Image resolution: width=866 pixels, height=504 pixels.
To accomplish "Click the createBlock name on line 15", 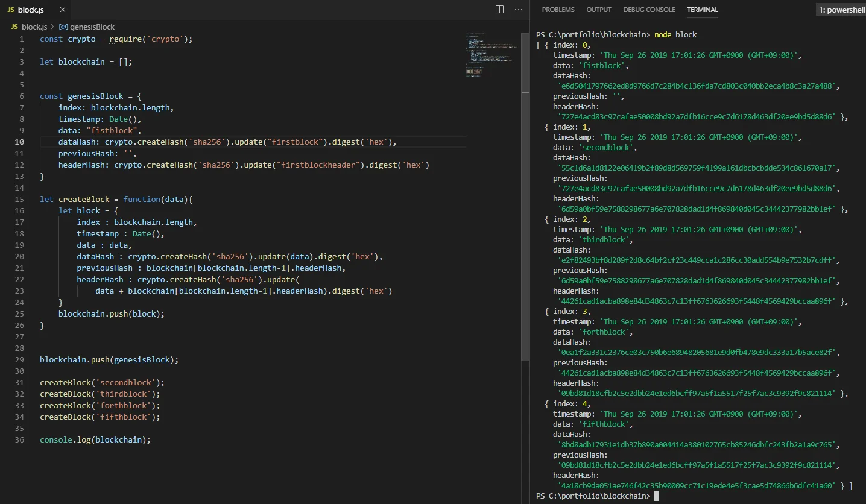I will click(84, 200).
